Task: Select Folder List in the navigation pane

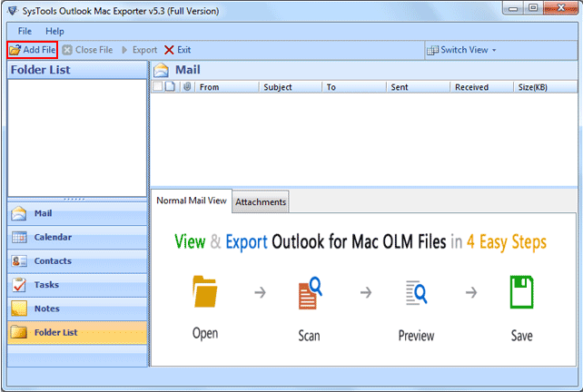Action: [x=77, y=332]
